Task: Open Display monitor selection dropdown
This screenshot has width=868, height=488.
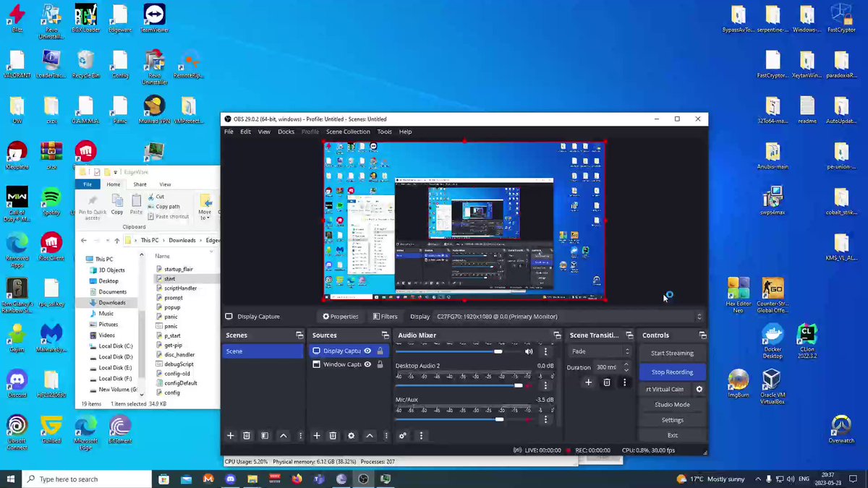Action: 569,317
